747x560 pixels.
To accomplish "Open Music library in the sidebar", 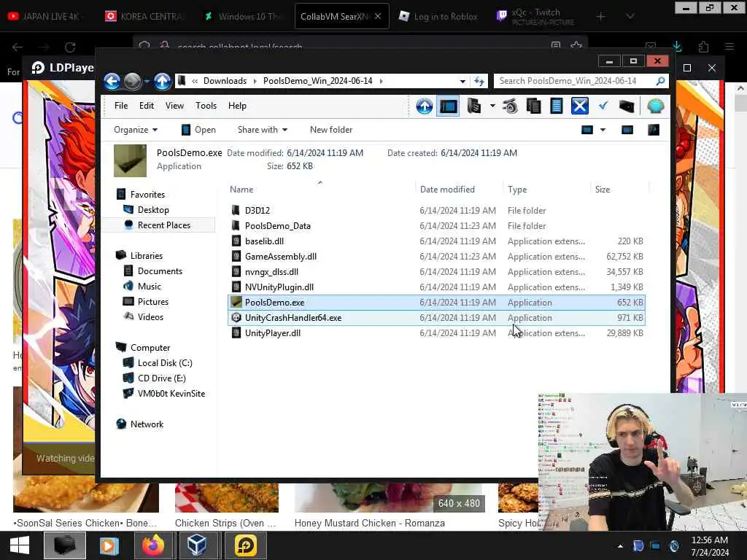I will click(x=149, y=286).
